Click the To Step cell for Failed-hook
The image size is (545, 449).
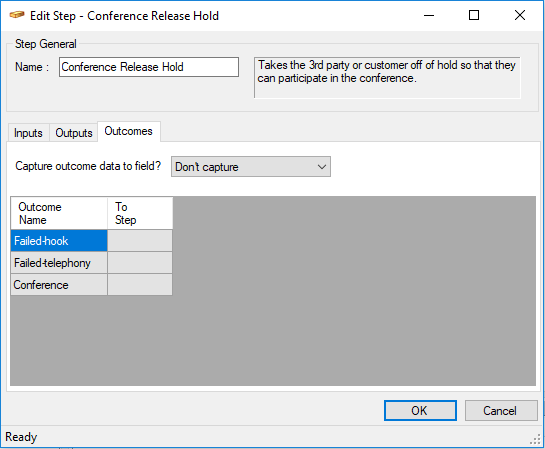click(140, 241)
